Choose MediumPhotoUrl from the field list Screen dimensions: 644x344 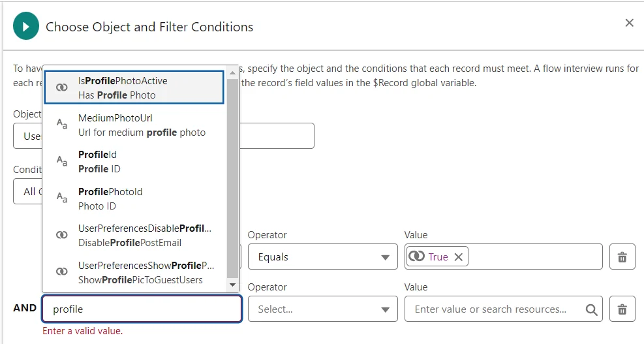[x=134, y=125]
